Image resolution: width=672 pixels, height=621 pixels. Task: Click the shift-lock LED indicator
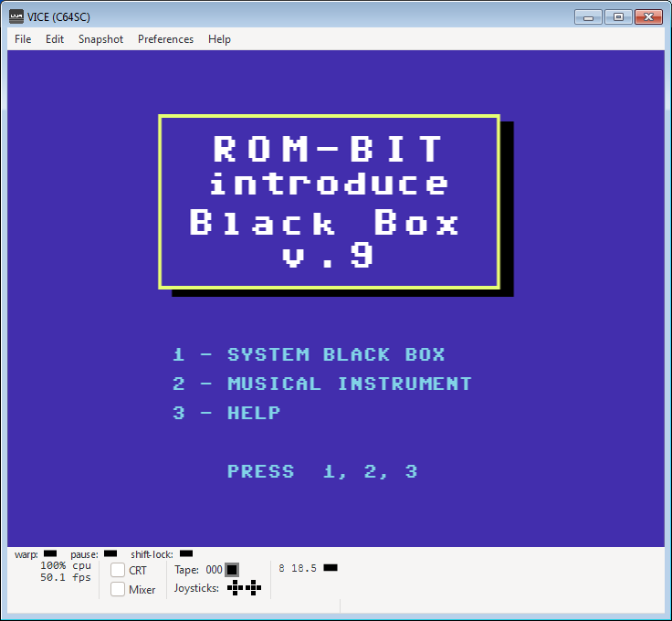[x=186, y=553]
